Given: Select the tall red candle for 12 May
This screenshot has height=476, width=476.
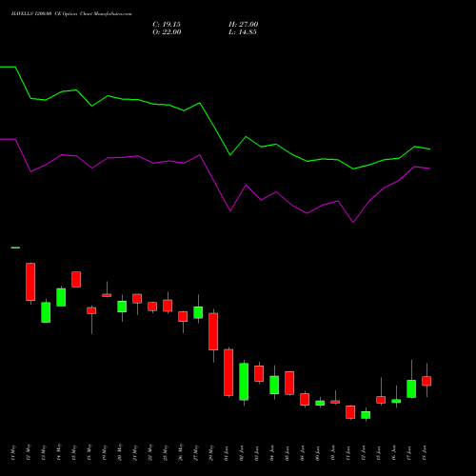Looking at the screenshot, I should [30, 282].
